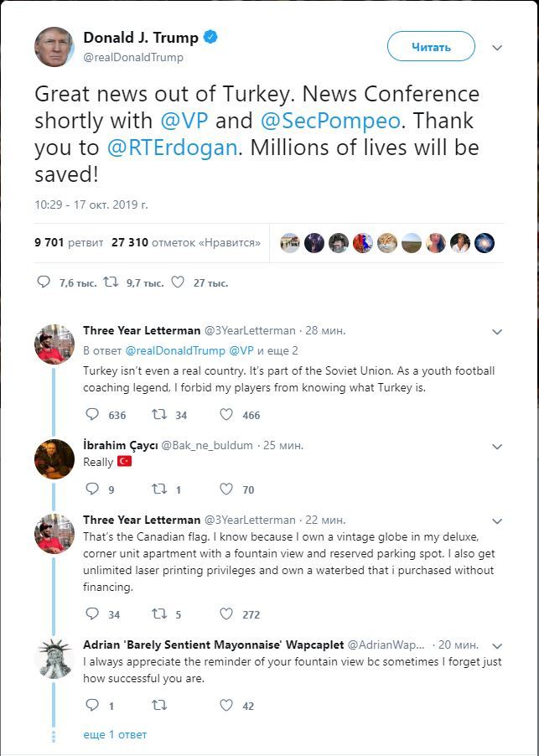Viewport: 539px width, 756px height.
Task: Open the @RTErdogan mention link
Action: click(x=174, y=147)
